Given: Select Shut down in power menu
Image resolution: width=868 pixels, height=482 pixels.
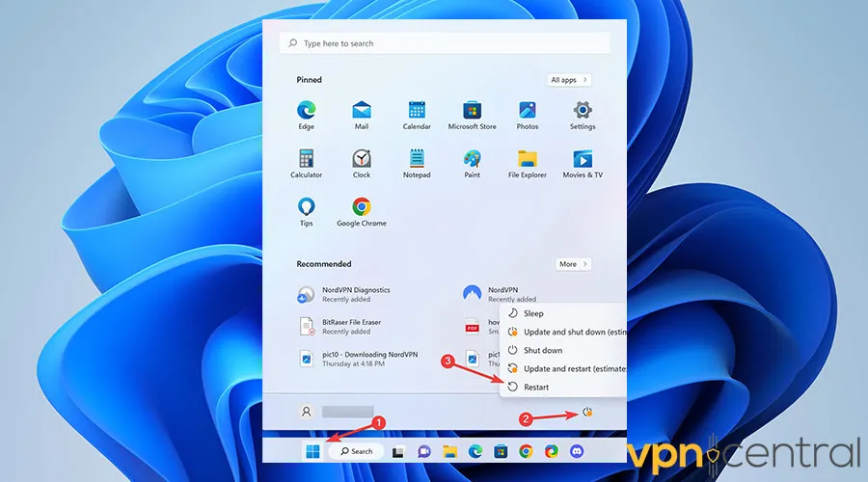Looking at the screenshot, I should 563,350.
